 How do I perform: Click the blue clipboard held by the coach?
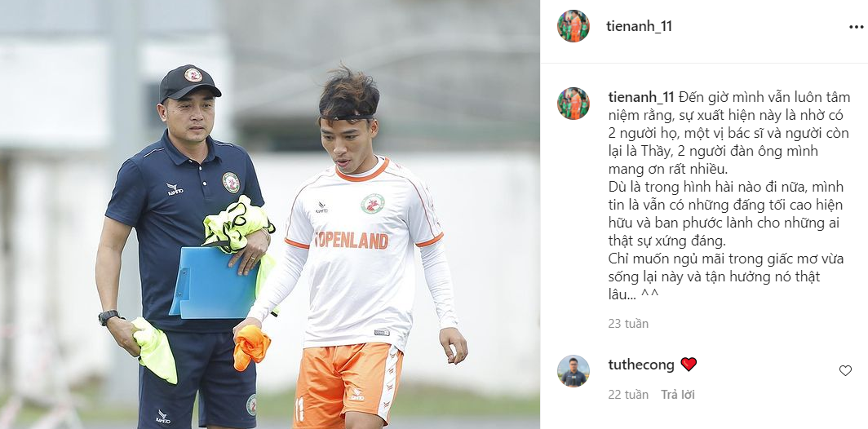click(215, 282)
